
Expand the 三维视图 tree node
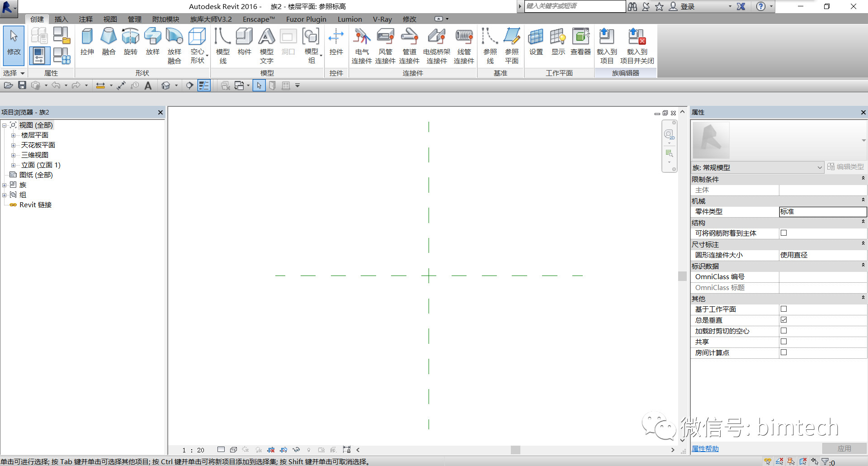(14, 155)
